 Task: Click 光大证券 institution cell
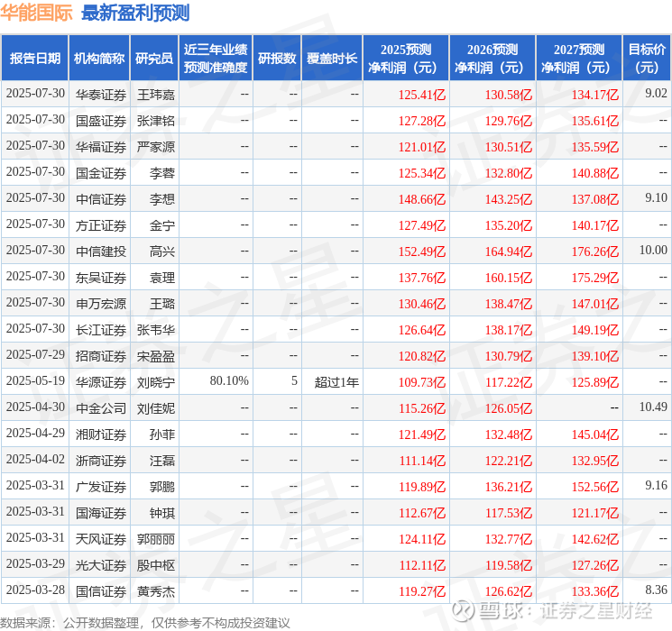101,565
